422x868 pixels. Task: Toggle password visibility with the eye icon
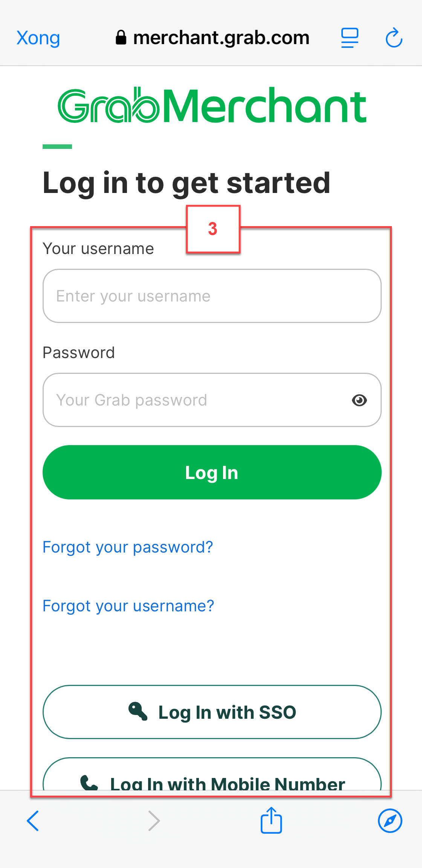coord(359,400)
